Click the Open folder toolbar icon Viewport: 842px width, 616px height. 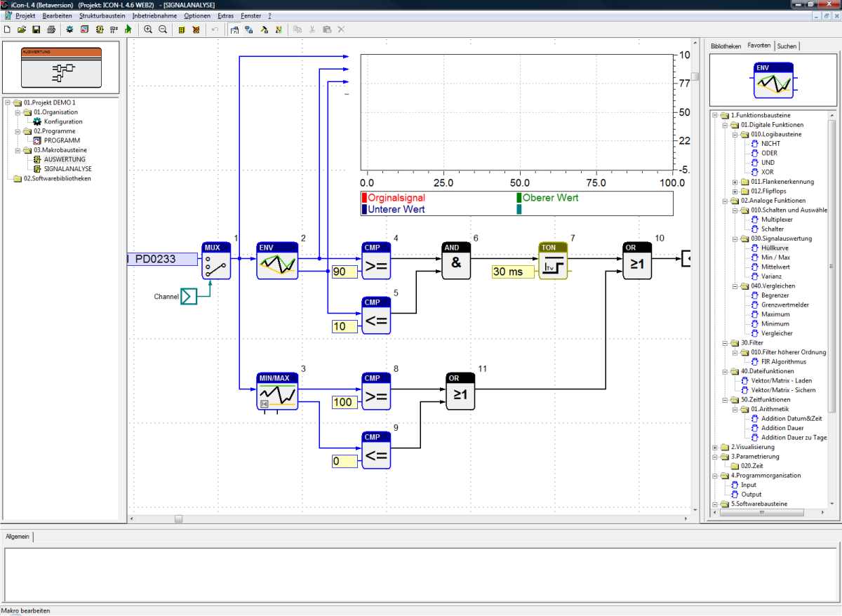[22, 29]
